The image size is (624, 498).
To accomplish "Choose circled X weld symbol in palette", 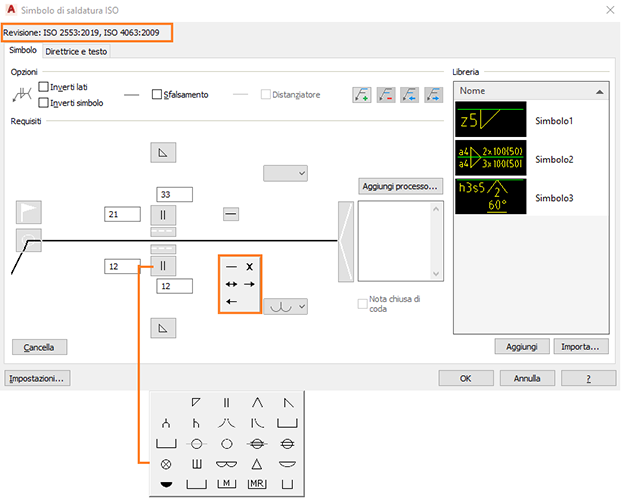I will pyautogui.click(x=166, y=464).
